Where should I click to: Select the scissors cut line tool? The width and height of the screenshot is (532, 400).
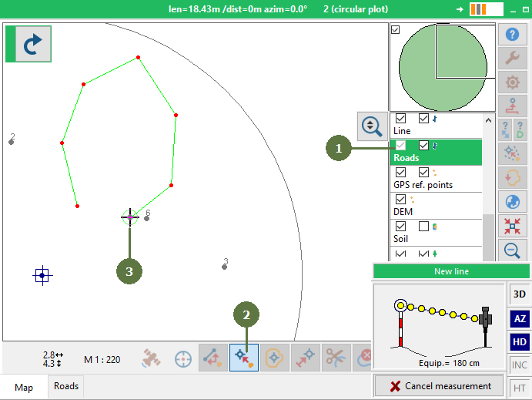click(x=336, y=358)
